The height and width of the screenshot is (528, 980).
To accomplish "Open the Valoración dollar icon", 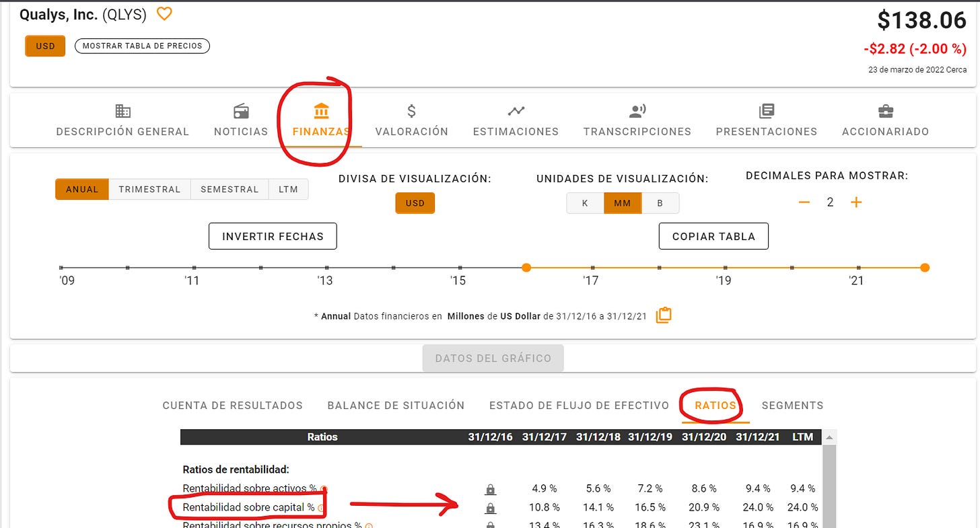I will coord(412,111).
